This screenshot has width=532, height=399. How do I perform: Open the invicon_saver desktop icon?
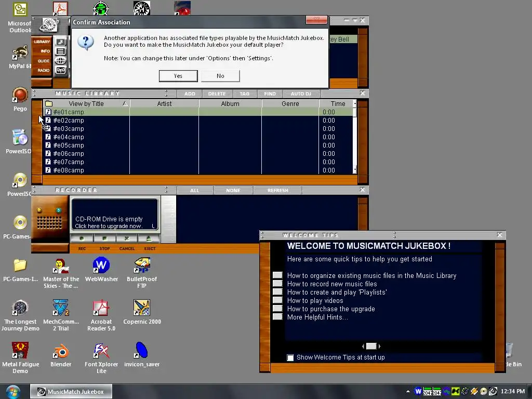(x=142, y=355)
